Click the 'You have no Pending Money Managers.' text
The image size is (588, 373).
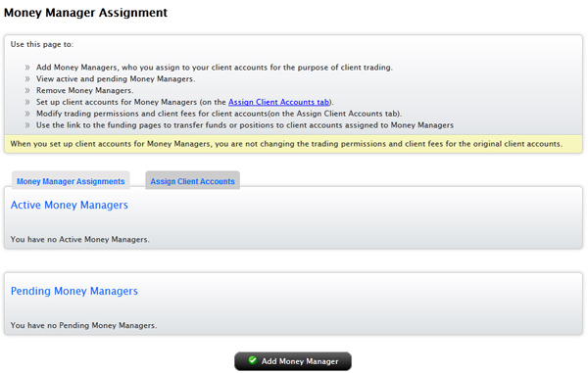point(83,325)
